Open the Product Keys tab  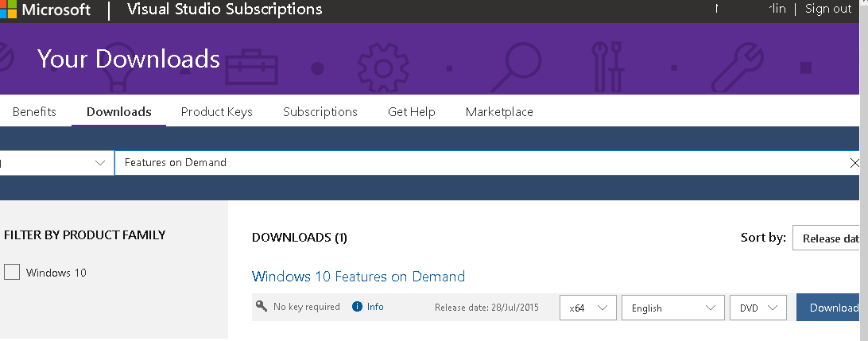coord(216,112)
